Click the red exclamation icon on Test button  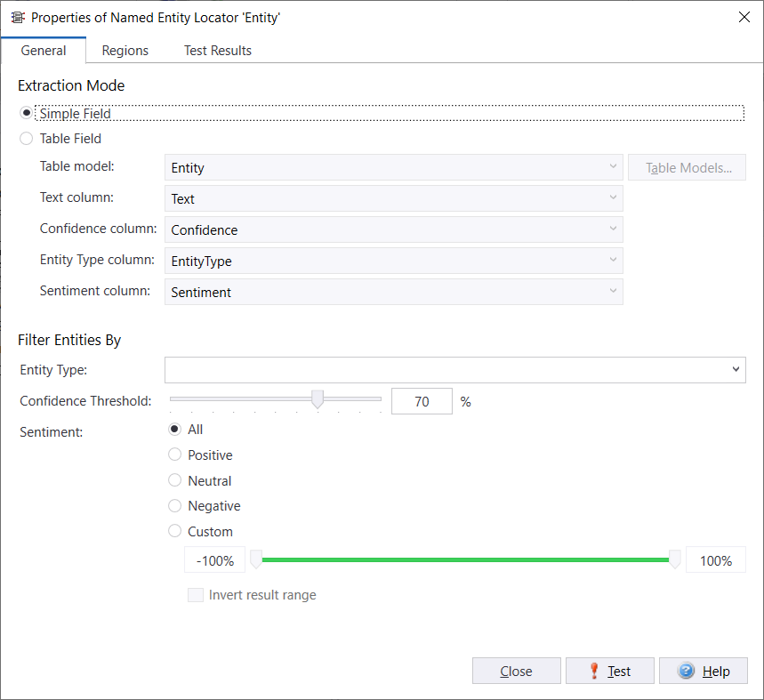pyautogui.click(x=594, y=672)
